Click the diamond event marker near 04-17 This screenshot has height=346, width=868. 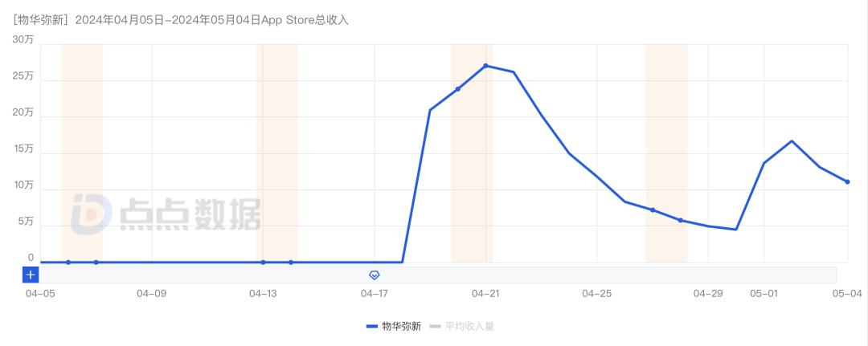pyautogui.click(x=375, y=275)
